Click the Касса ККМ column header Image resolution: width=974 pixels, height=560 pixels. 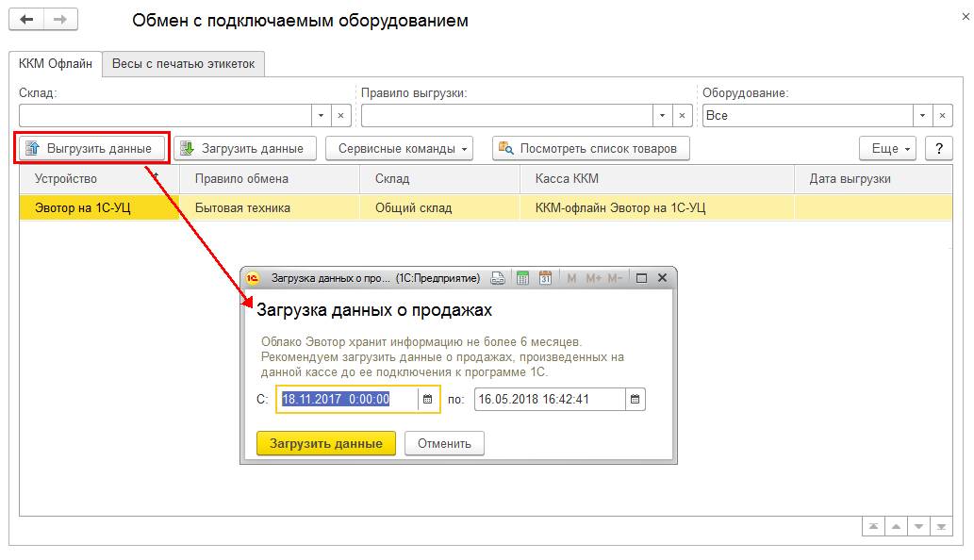(x=657, y=179)
